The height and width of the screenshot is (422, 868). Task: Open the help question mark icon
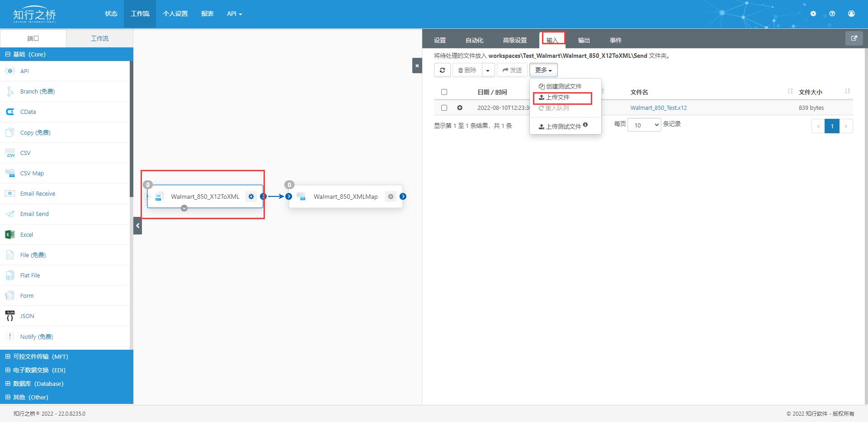tap(832, 14)
